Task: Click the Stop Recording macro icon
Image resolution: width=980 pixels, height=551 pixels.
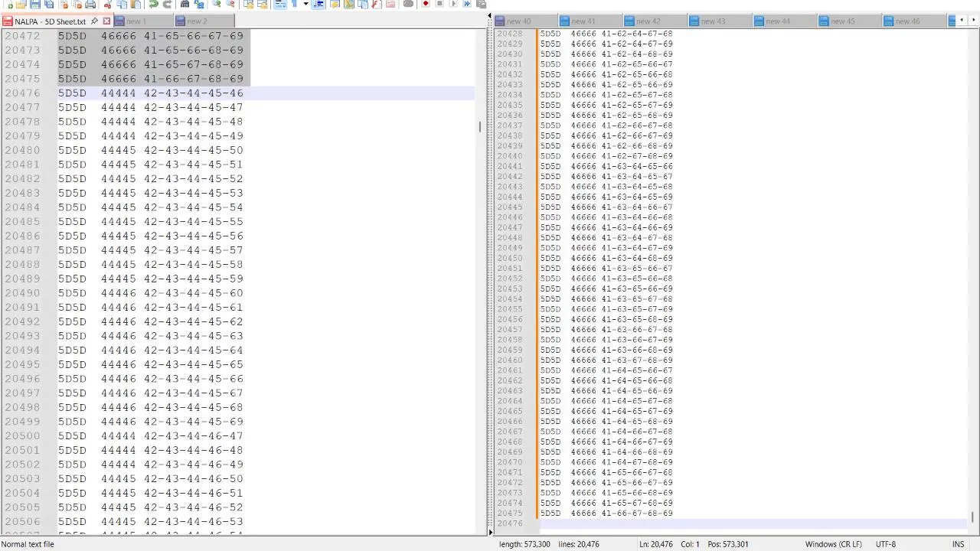Action: (x=439, y=4)
